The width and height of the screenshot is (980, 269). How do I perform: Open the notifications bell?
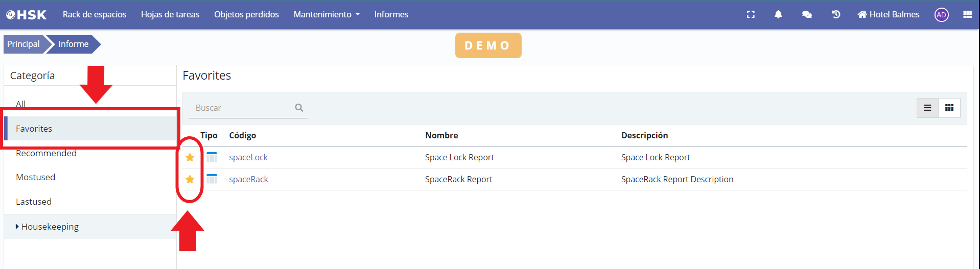pyautogui.click(x=778, y=14)
